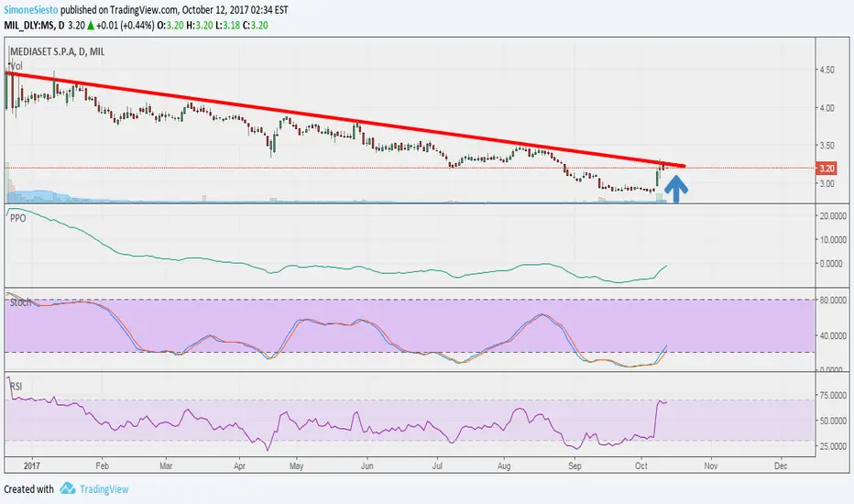Image resolution: width=854 pixels, height=504 pixels.
Task: Click the 4.50 price axis label
Action: pos(827,70)
